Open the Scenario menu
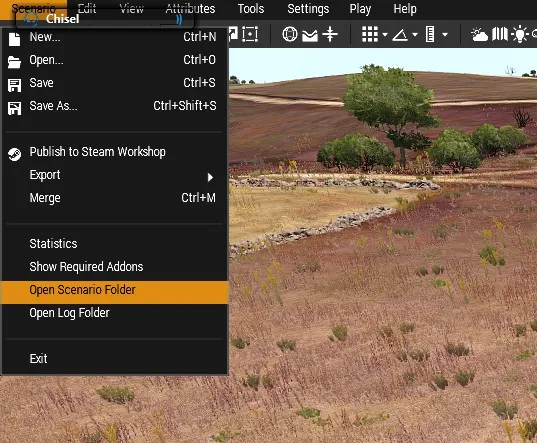 (x=34, y=9)
